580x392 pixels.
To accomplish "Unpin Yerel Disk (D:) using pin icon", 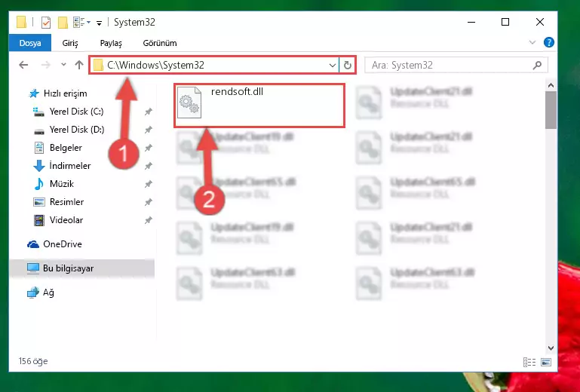I will [149, 130].
